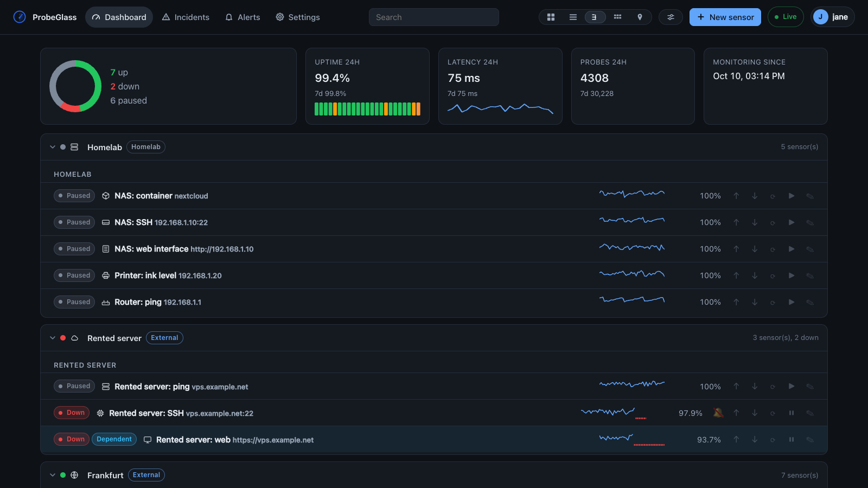
Task: Go to the Incidents tab
Action: pyautogui.click(x=186, y=17)
